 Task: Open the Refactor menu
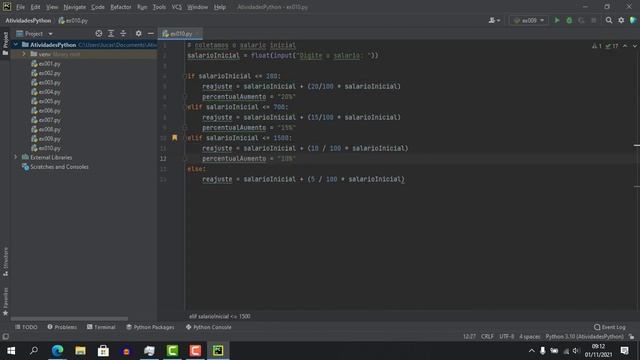(x=121, y=7)
